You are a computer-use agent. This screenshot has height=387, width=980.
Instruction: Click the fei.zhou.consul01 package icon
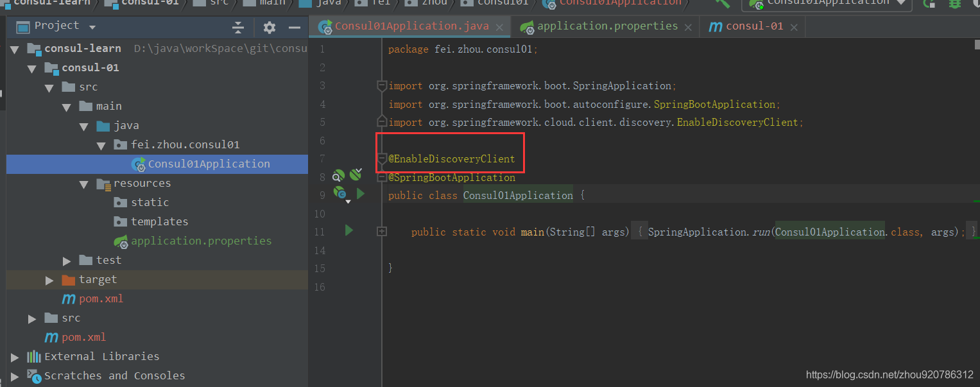click(x=120, y=144)
